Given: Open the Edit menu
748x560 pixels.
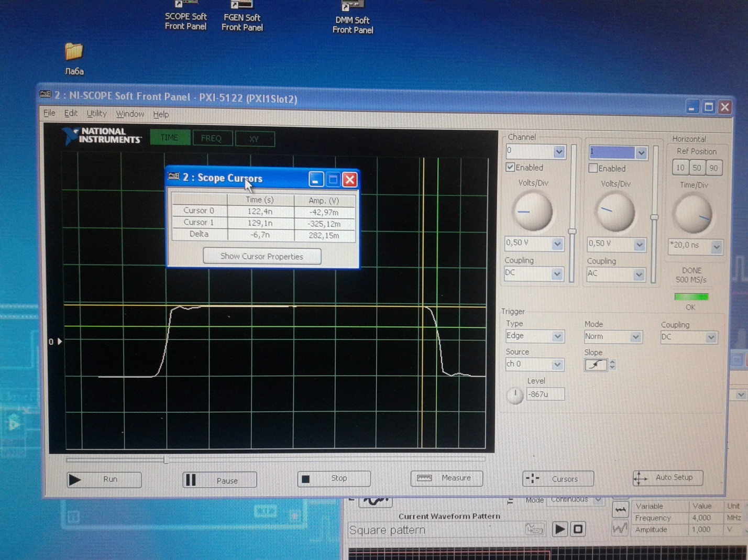Looking at the screenshot, I should coord(71,113).
